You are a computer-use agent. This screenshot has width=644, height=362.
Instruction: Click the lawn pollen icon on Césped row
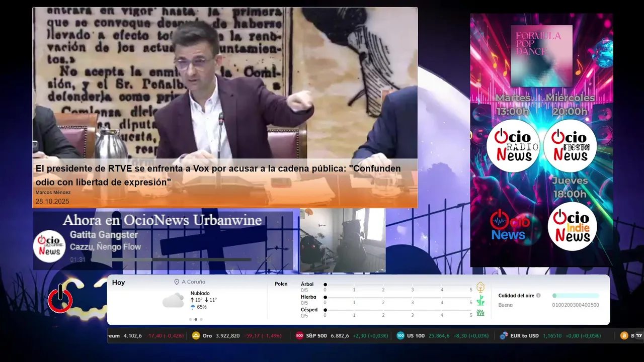[480, 313]
